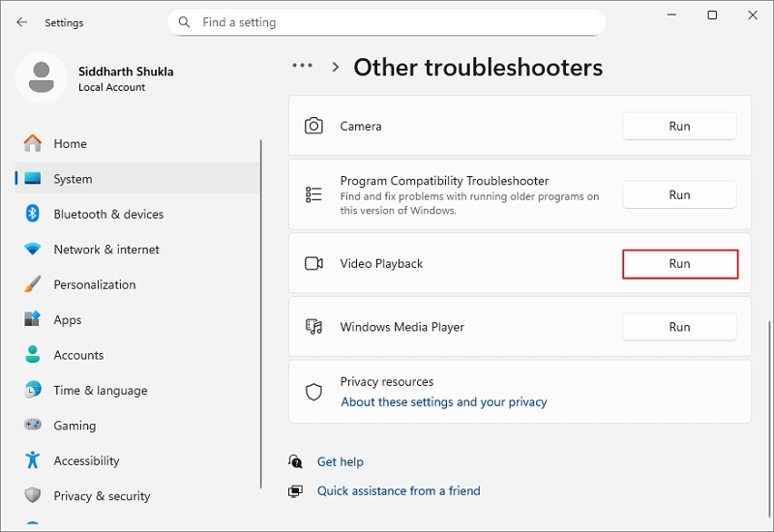
Task: Run the Video Playback troubleshooter
Action: tap(679, 263)
